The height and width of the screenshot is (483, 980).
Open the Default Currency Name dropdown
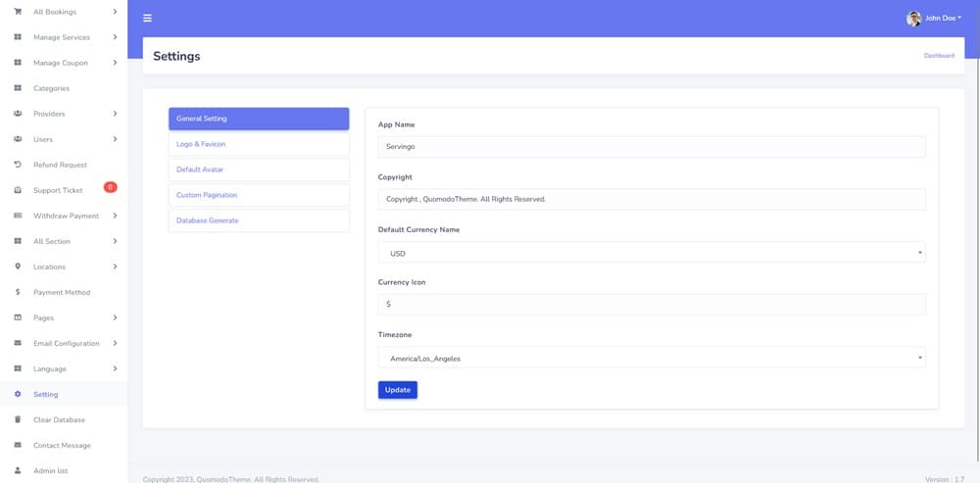tap(651, 253)
